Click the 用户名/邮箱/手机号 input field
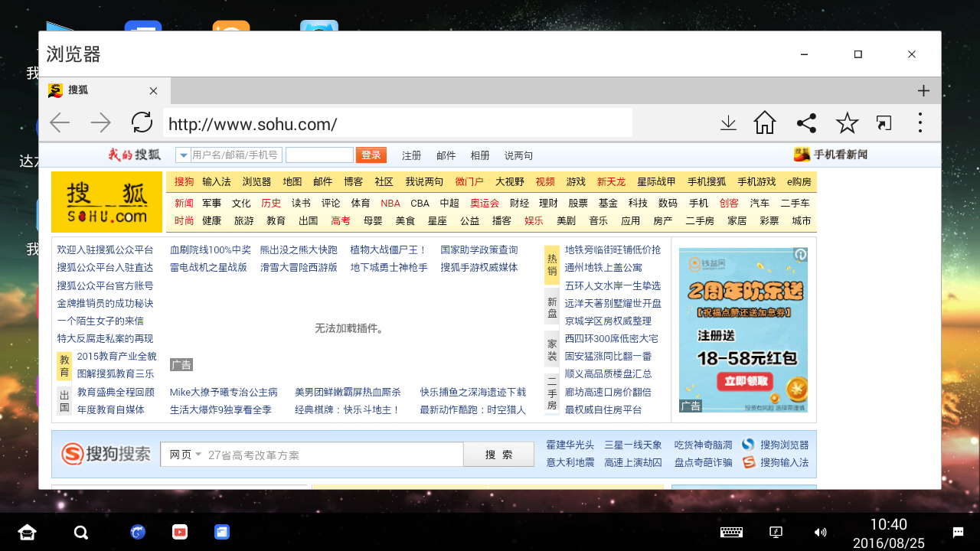 [236, 155]
